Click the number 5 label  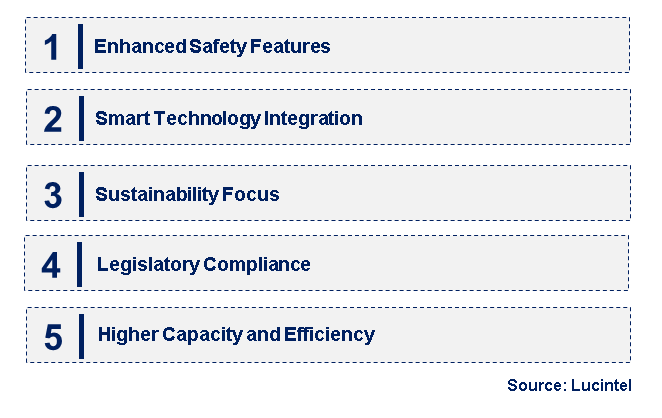(53, 337)
